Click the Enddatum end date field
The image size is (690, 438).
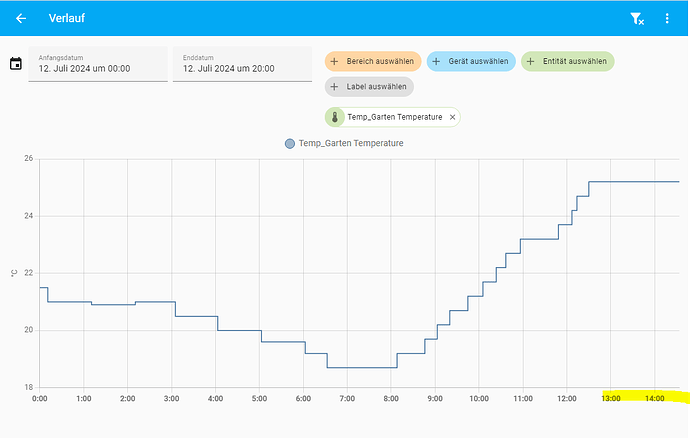click(x=242, y=64)
